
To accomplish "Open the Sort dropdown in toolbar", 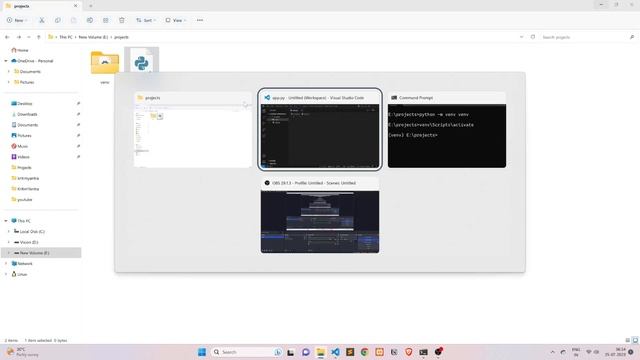I will coord(146,20).
